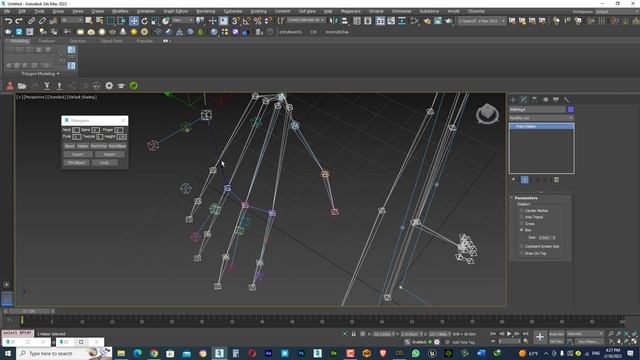The image size is (640, 360).
Task: Toggle the Auto Key button
Action: click(556, 334)
